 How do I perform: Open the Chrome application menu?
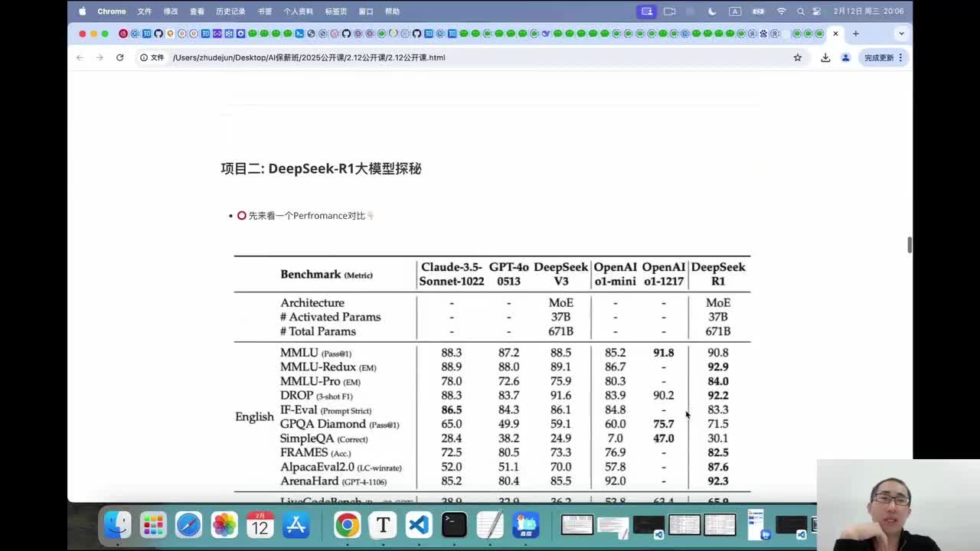pyautogui.click(x=112, y=11)
